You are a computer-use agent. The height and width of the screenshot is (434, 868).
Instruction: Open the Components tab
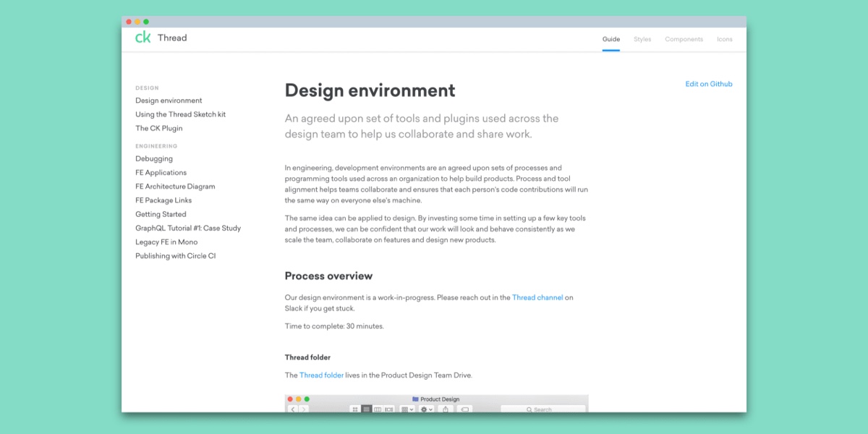point(684,39)
